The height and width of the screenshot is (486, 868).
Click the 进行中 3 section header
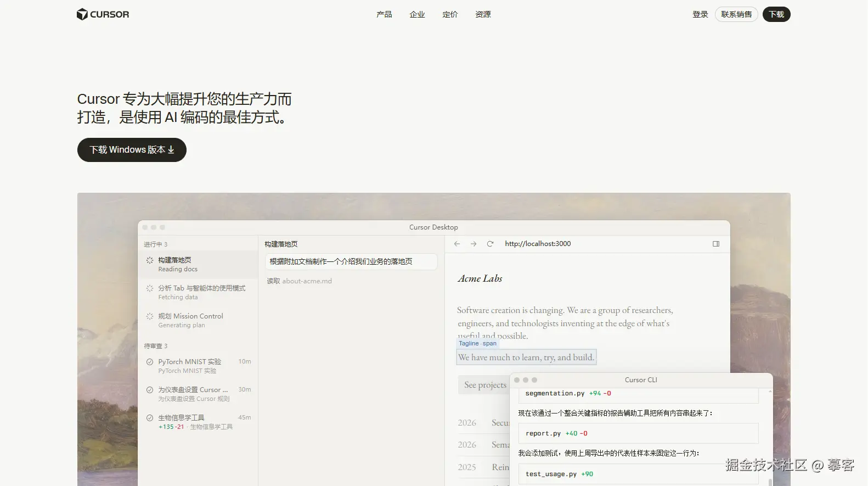click(156, 244)
